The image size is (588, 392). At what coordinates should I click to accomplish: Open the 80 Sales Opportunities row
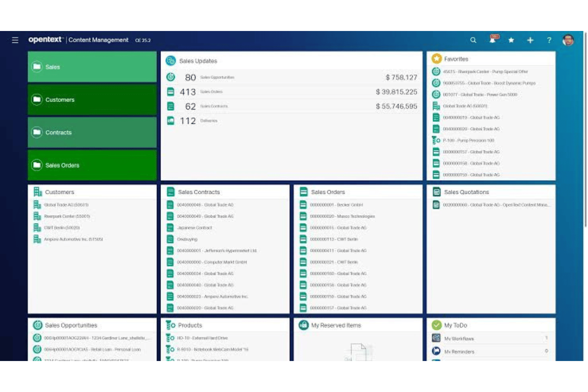point(292,77)
